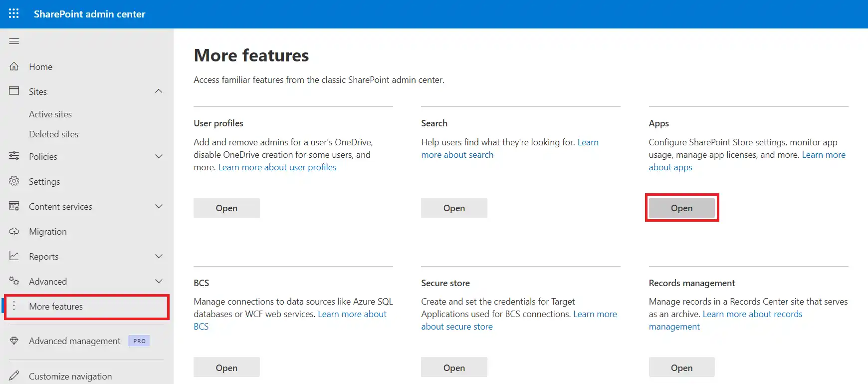Click the Secure store card title
This screenshot has height=384, width=868.
click(445, 283)
